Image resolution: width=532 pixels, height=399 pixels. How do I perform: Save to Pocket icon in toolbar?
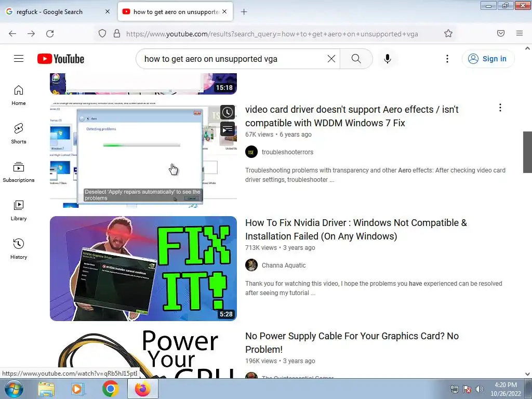coord(501,33)
